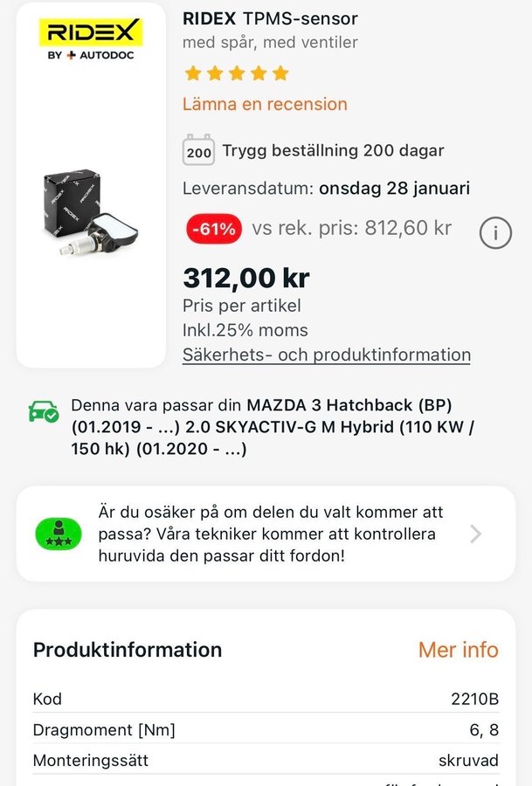Viewport: 532px width, 786px height.
Task: Click the green technician rating icon
Action: (x=59, y=533)
